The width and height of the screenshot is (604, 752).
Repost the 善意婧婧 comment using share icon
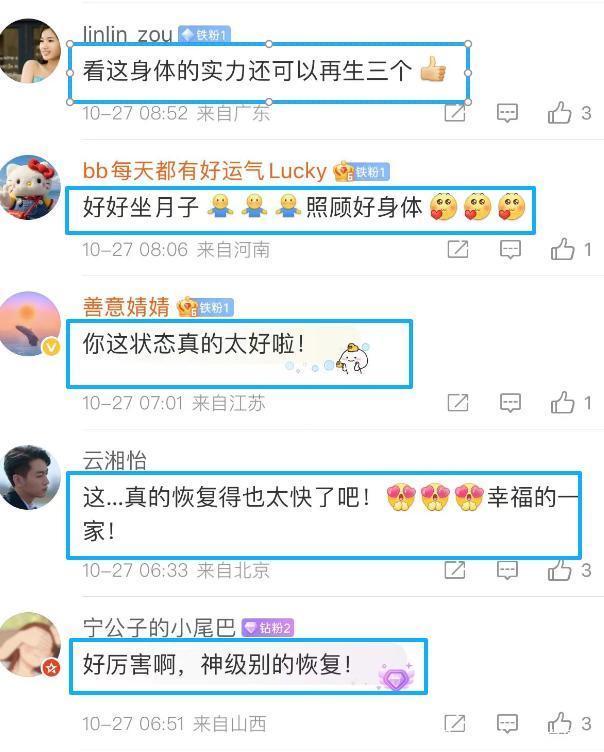[x=458, y=403]
